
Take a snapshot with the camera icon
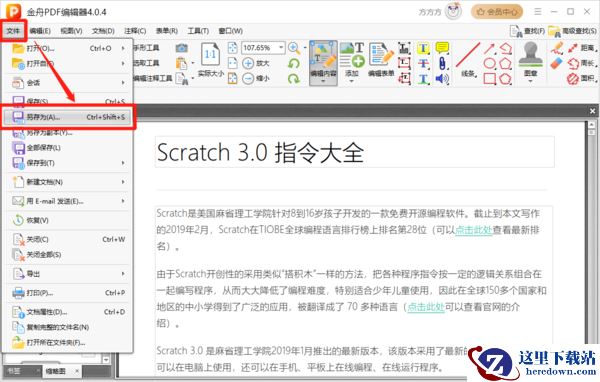tap(182, 47)
